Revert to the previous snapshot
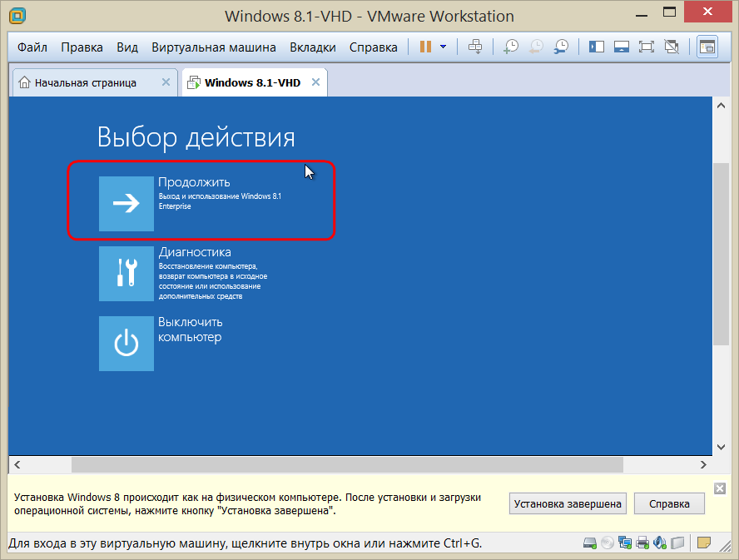 (x=536, y=47)
